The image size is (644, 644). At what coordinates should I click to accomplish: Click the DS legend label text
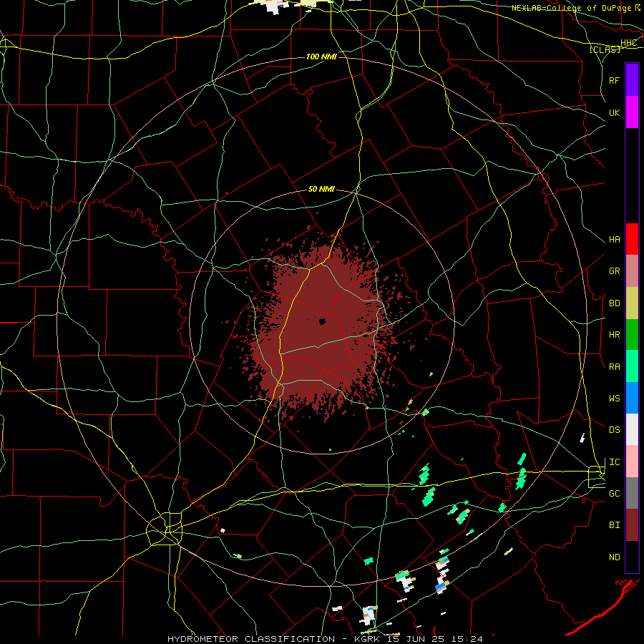tap(615, 430)
